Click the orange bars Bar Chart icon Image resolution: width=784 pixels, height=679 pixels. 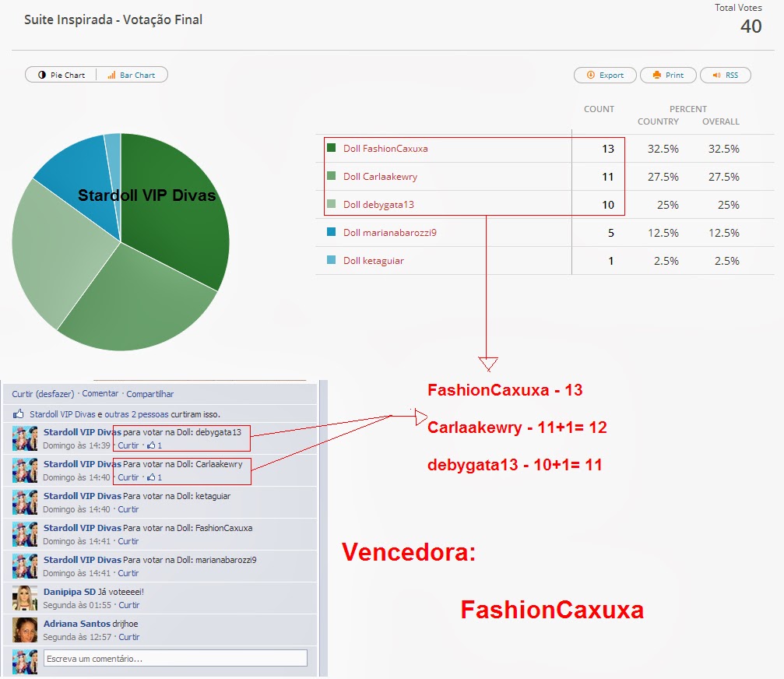click(x=111, y=75)
